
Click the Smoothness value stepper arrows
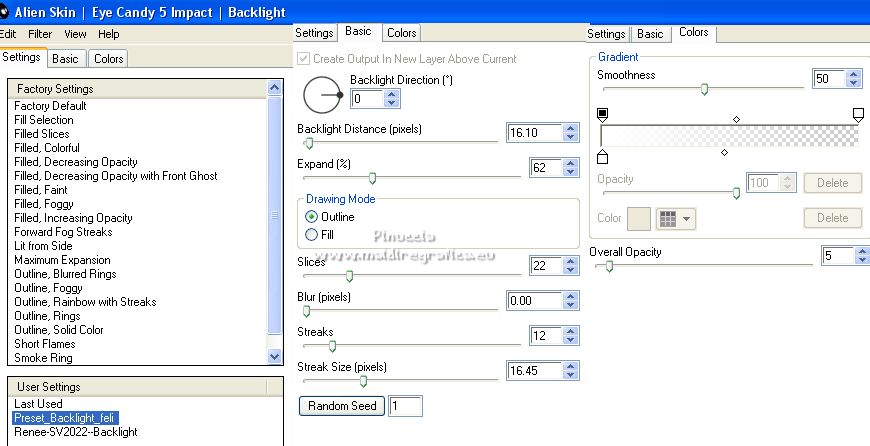pos(854,79)
